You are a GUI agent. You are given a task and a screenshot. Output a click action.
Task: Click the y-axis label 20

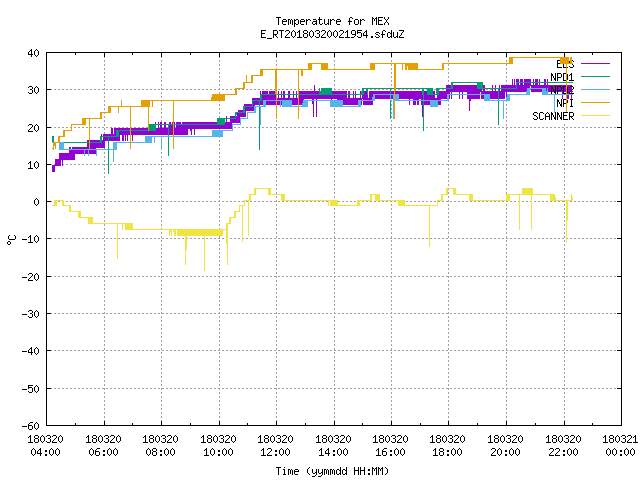(x=33, y=128)
